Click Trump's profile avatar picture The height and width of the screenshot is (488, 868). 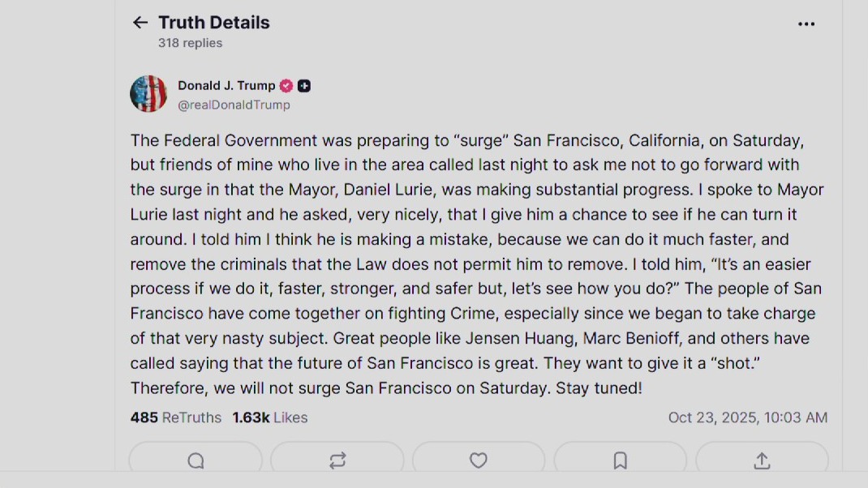148,93
